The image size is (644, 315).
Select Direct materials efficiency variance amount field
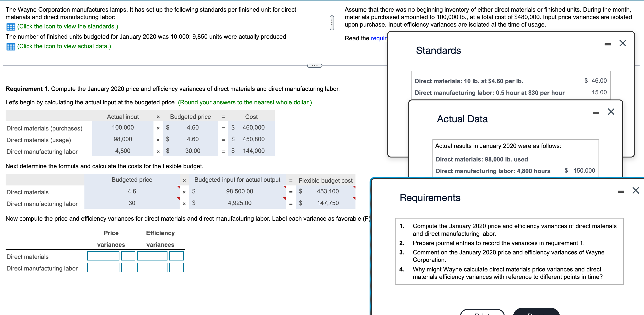[x=152, y=256]
